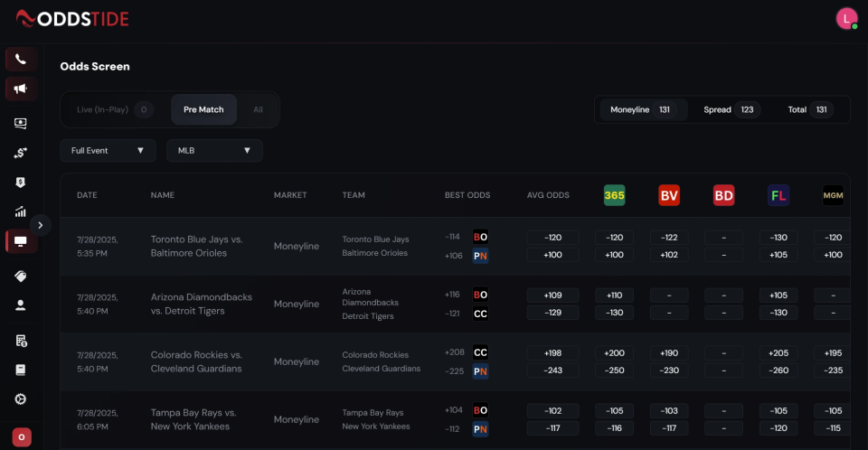Image resolution: width=868 pixels, height=450 pixels.
Task: Open the Full Event dropdown
Action: [108, 151]
